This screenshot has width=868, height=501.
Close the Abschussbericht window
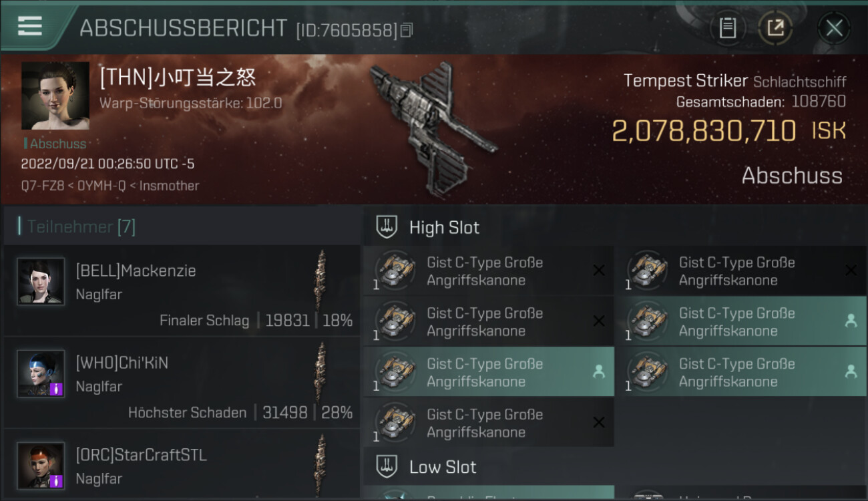point(834,28)
